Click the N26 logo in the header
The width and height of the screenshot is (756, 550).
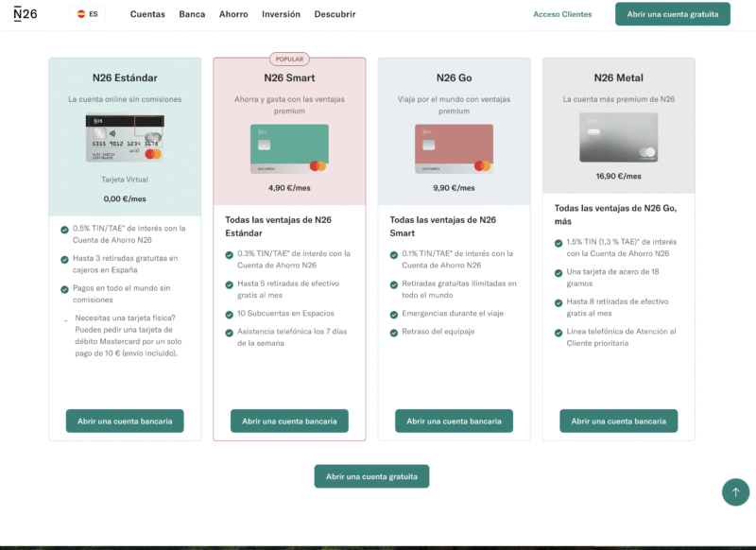click(26, 14)
